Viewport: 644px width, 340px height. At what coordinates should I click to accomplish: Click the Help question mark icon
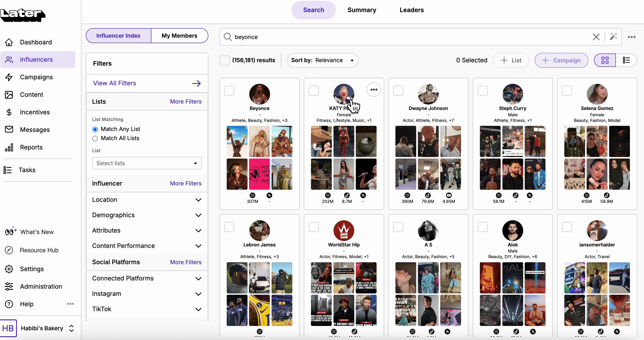tap(9, 304)
